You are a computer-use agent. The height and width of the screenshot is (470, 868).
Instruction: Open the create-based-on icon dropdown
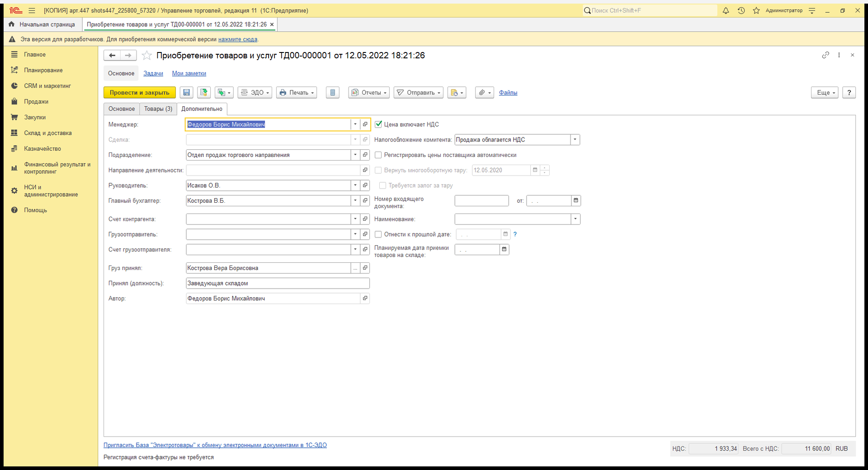(x=224, y=93)
